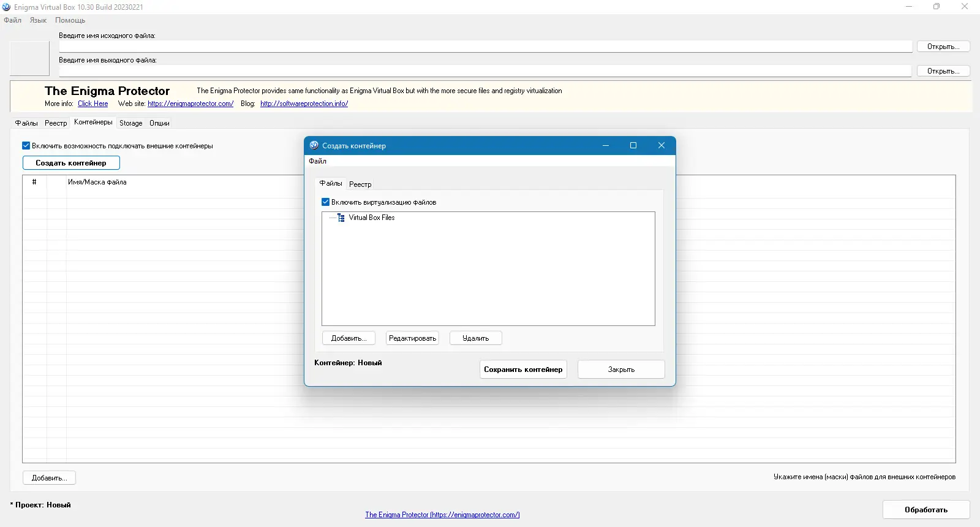Click the Редактировать button
The height and width of the screenshot is (527, 980).
point(413,338)
